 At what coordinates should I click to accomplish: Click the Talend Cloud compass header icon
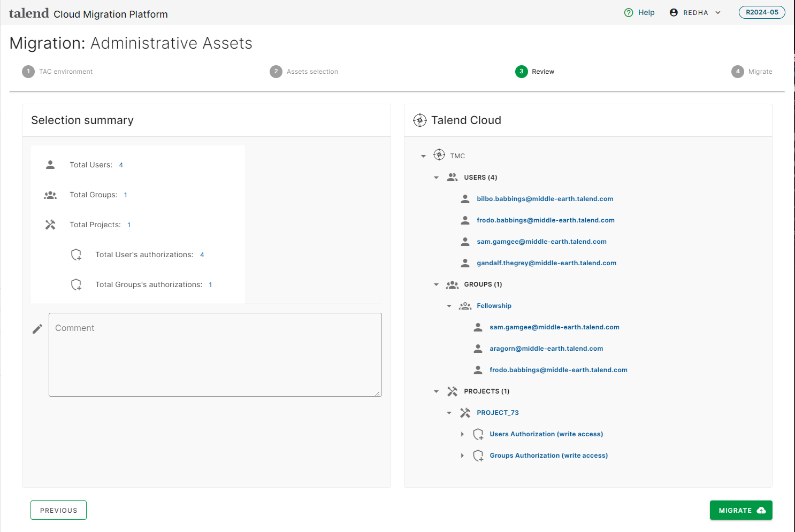tap(420, 120)
